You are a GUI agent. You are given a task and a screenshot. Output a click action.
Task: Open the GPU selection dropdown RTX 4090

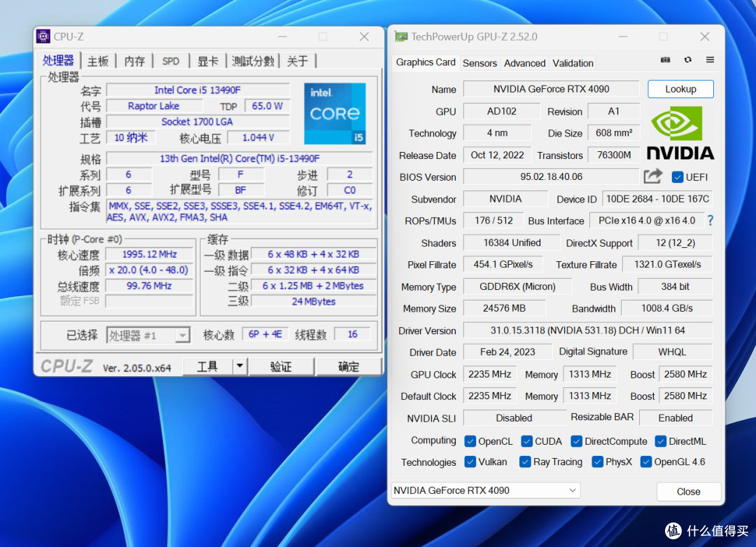coord(486,490)
